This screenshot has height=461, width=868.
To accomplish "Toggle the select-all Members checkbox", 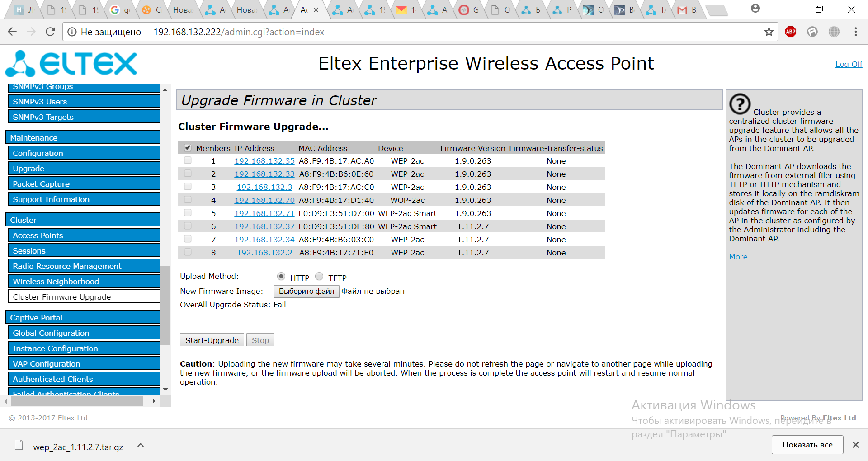I will click(188, 148).
